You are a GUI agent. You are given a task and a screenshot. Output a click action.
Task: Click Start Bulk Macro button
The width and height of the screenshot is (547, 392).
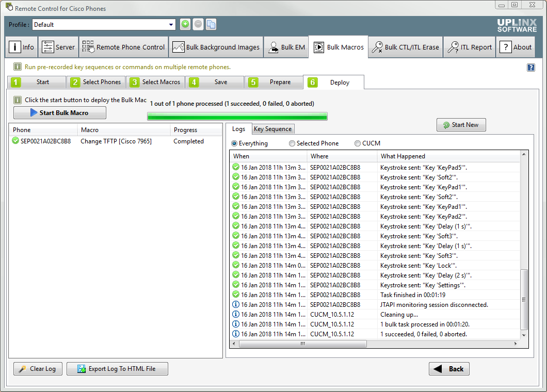click(x=60, y=112)
